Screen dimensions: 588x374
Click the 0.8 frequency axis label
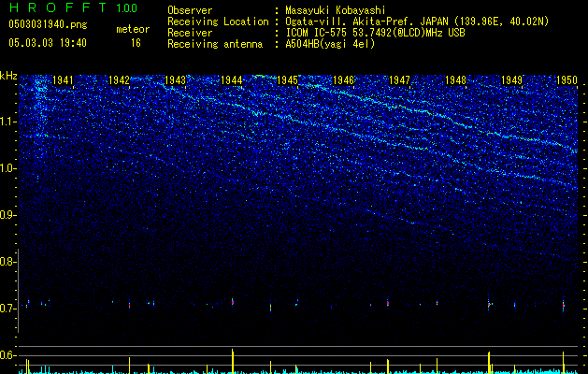(7, 262)
